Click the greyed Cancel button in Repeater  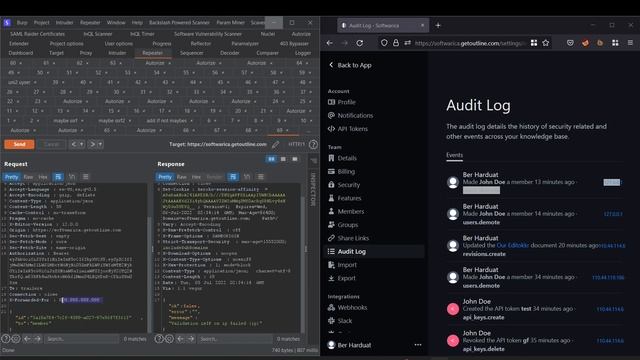52,144
